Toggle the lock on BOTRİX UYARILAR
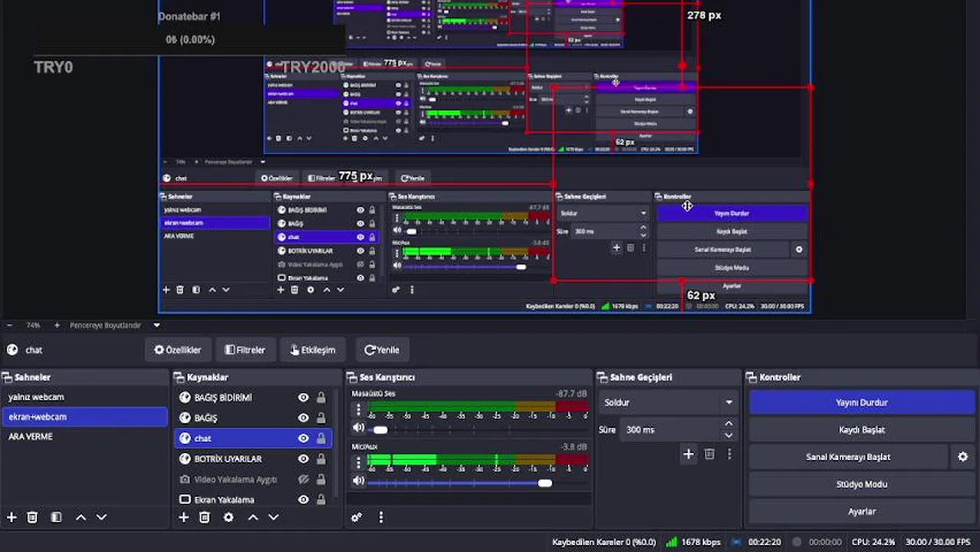This screenshot has height=552, width=980. [321, 458]
